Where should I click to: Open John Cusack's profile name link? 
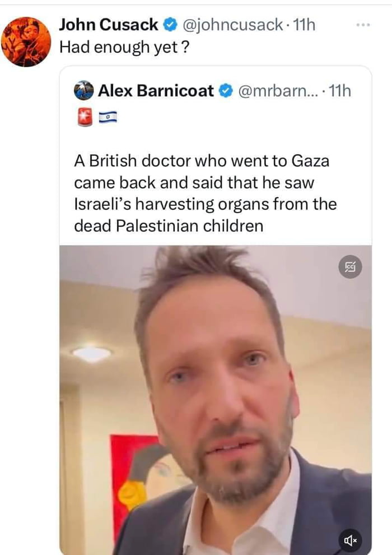[x=109, y=25]
